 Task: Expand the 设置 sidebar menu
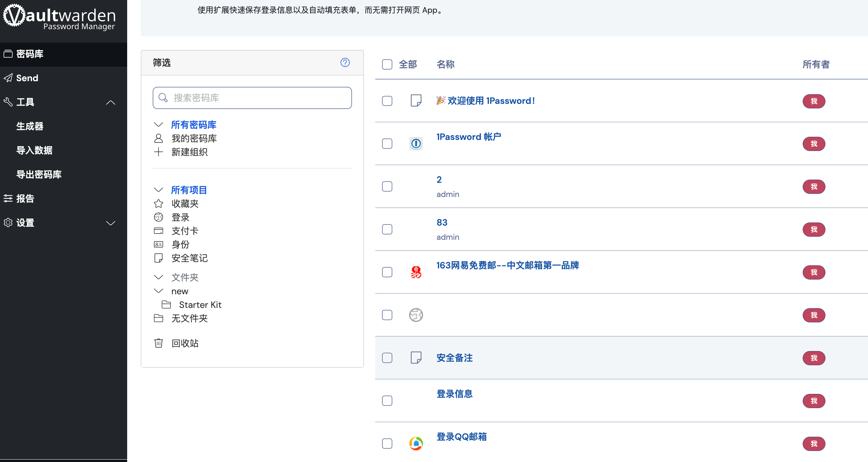click(x=110, y=223)
